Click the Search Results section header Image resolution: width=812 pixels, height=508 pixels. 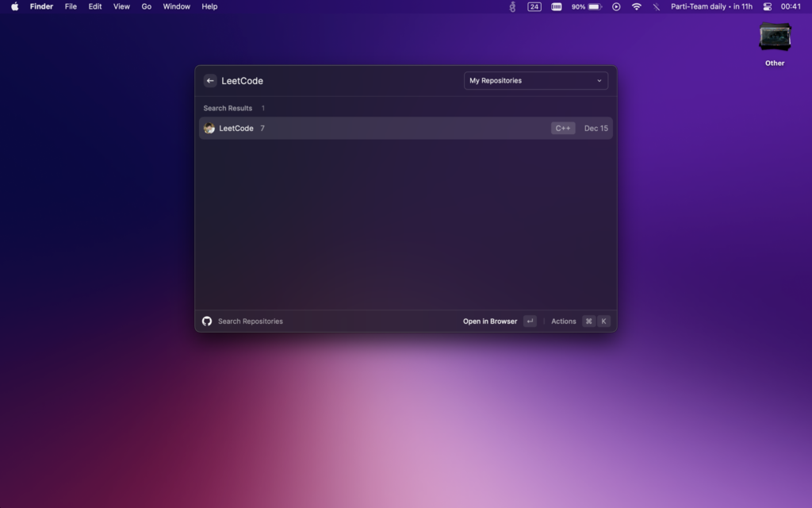(x=228, y=108)
